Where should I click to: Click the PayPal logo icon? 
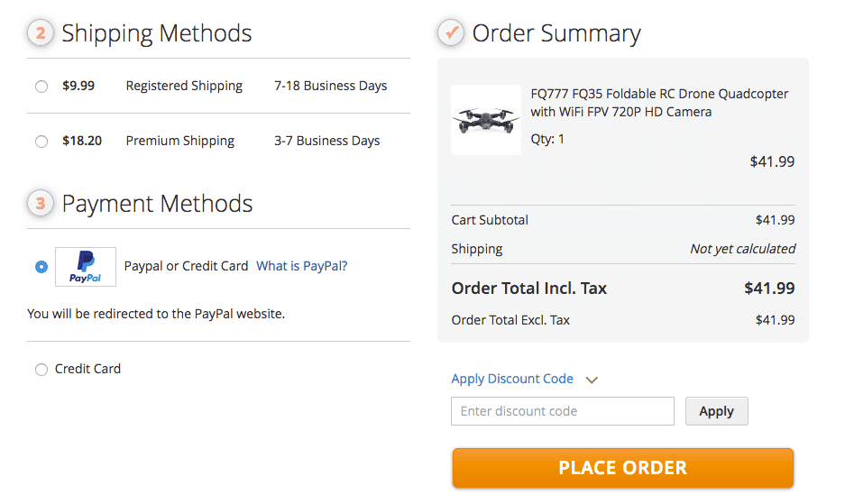[x=86, y=267]
